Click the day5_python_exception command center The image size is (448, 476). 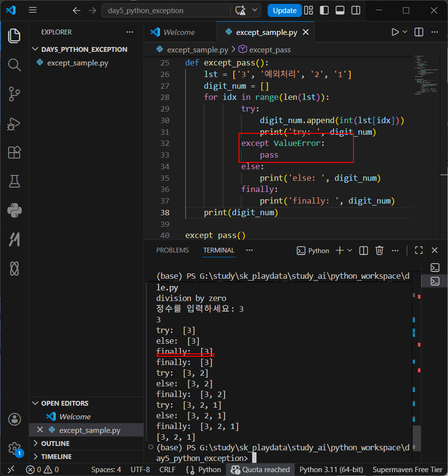click(165, 11)
